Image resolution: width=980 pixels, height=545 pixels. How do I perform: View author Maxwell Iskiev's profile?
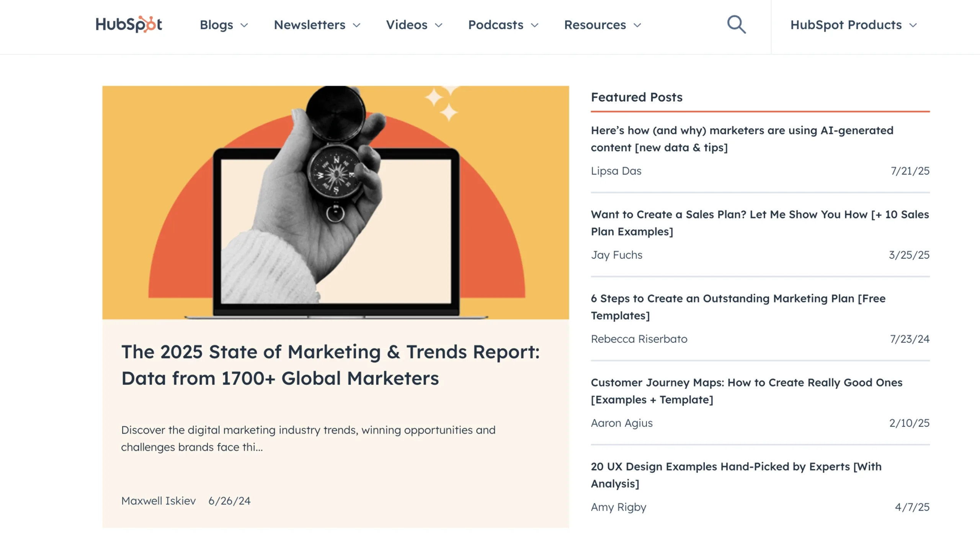158,501
